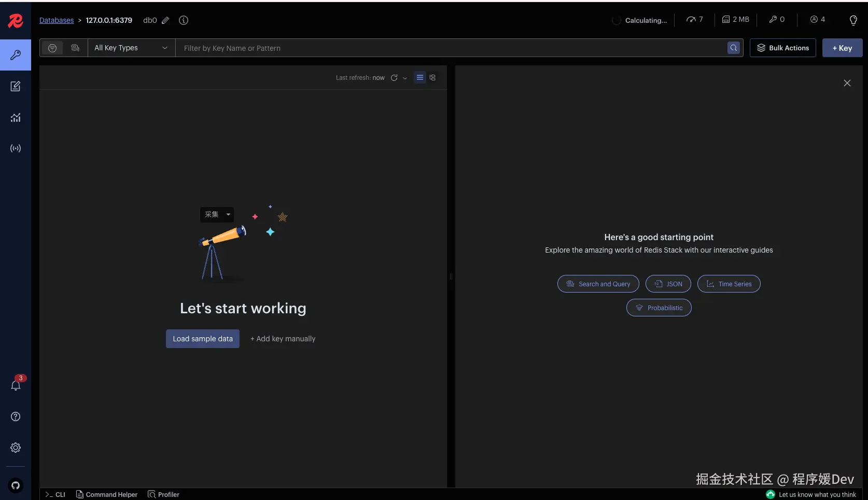Open the Search and Query guide

[x=598, y=284]
